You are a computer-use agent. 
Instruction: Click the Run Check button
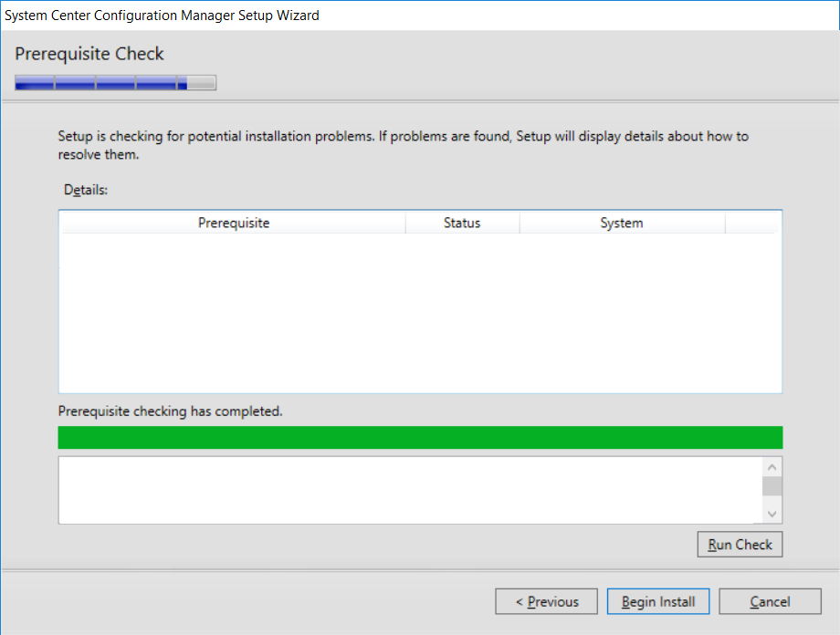point(740,544)
